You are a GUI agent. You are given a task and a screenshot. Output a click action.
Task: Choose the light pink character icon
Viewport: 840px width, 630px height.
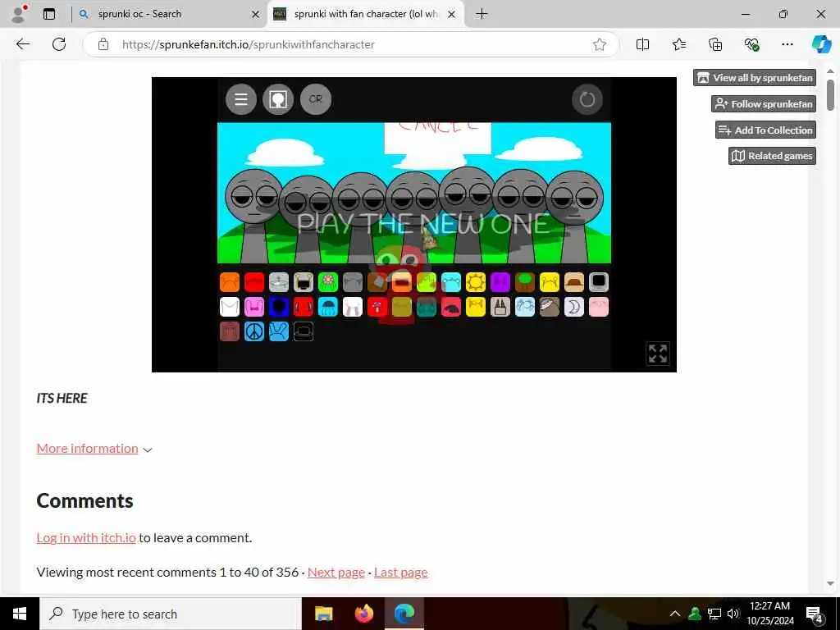598,307
